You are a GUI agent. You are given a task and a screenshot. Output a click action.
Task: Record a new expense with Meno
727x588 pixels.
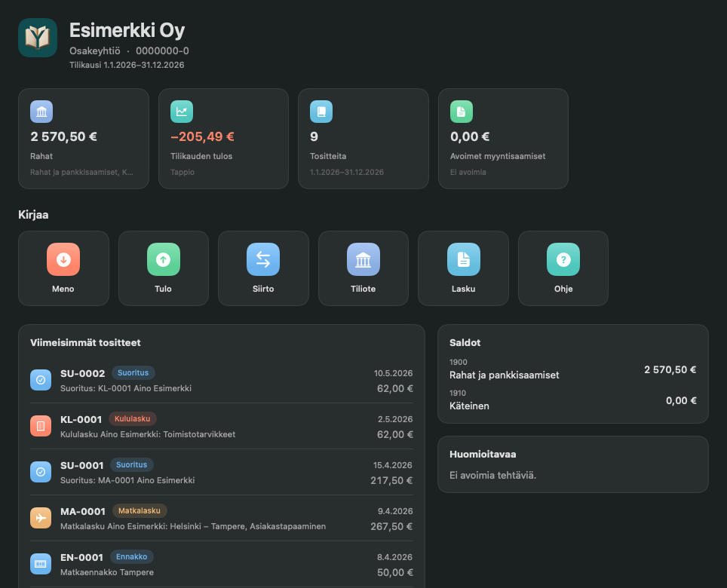(63, 268)
